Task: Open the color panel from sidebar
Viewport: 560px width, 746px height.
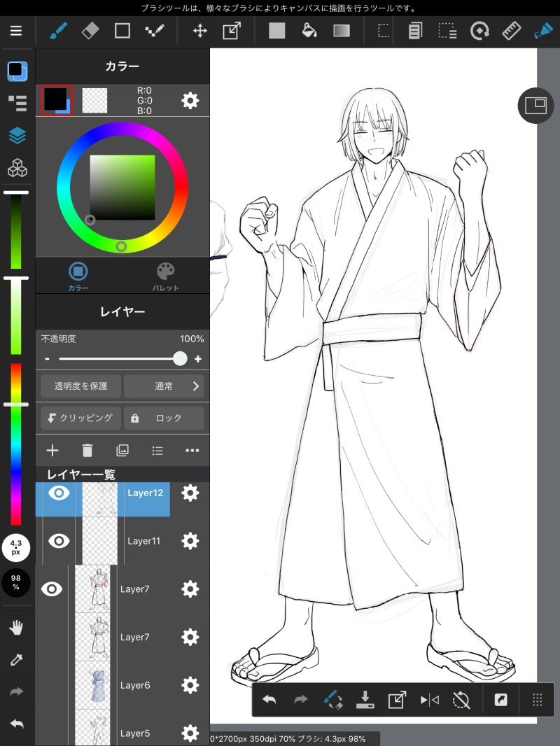Action: click(17, 71)
